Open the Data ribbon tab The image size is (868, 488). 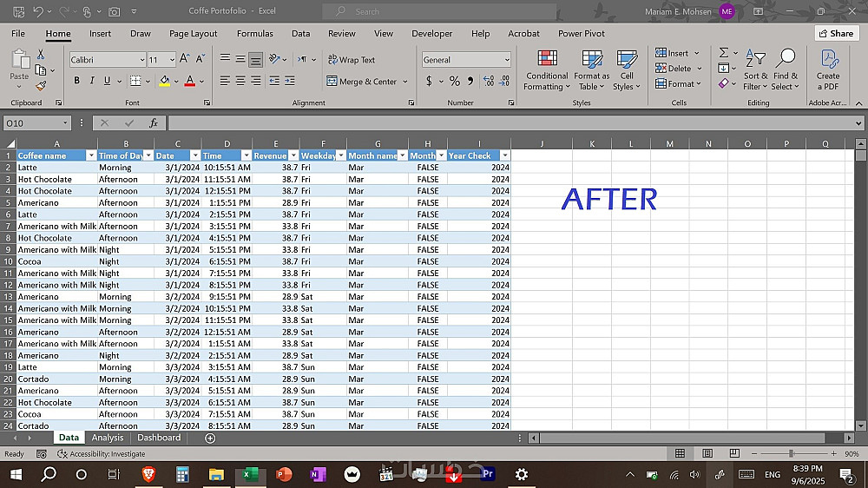click(x=301, y=34)
